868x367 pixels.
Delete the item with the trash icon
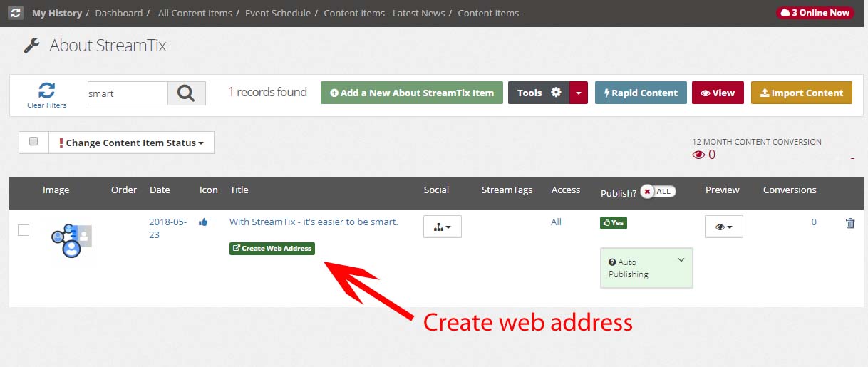pos(850,223)
